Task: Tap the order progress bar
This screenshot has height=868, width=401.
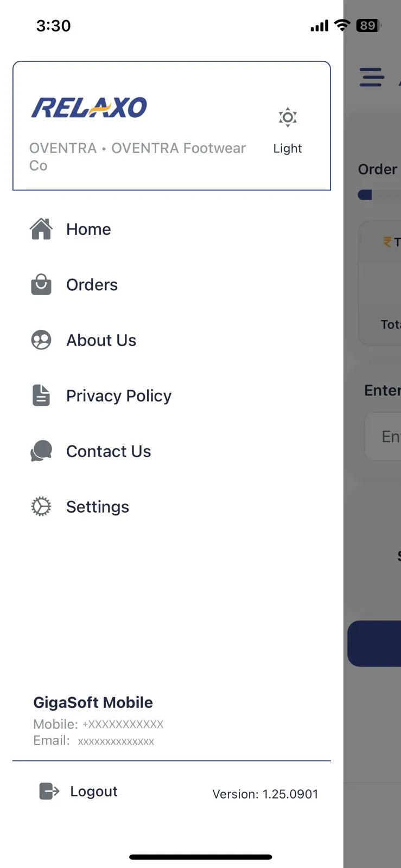Action: coord(380,195)
